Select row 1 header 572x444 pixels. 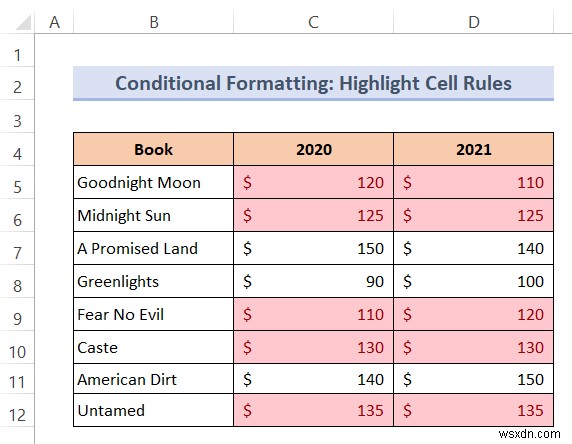[17, 55]
